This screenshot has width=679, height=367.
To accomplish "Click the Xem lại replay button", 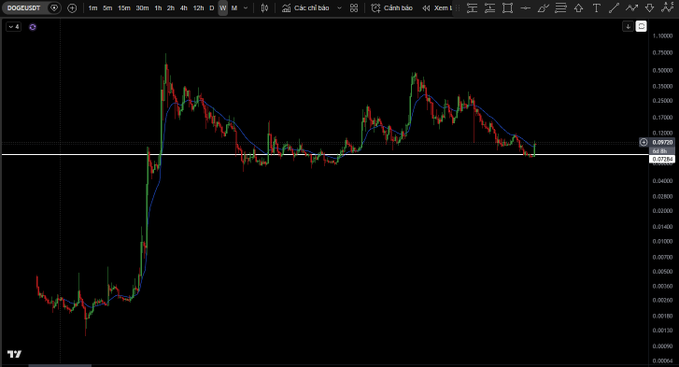I will pyautogui.click(x=437, y=8).
